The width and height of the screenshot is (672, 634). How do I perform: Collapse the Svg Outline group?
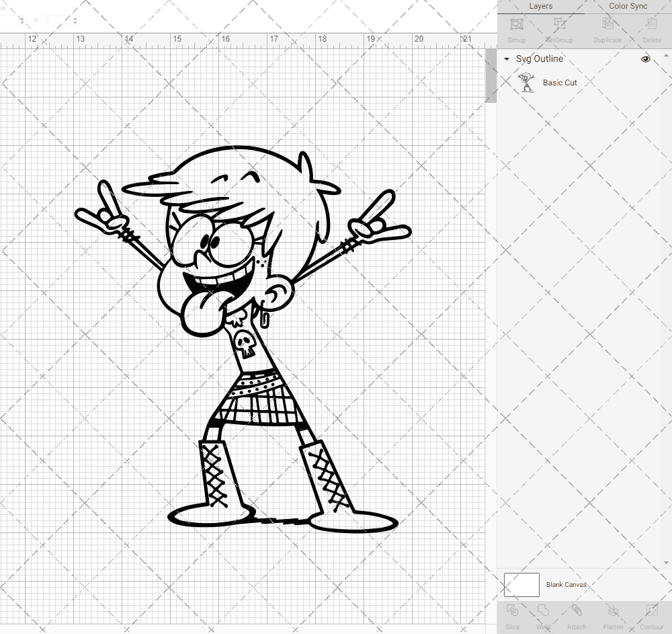506,59
